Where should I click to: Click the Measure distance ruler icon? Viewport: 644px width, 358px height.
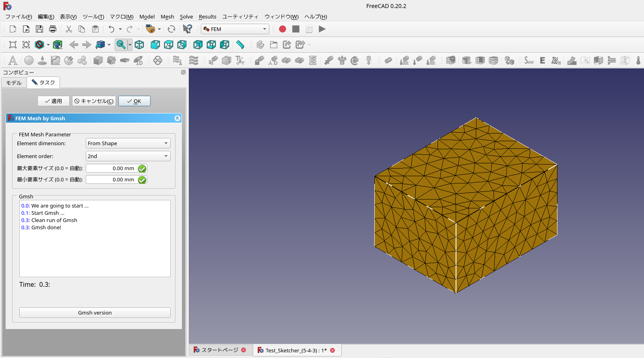point(240,45)
